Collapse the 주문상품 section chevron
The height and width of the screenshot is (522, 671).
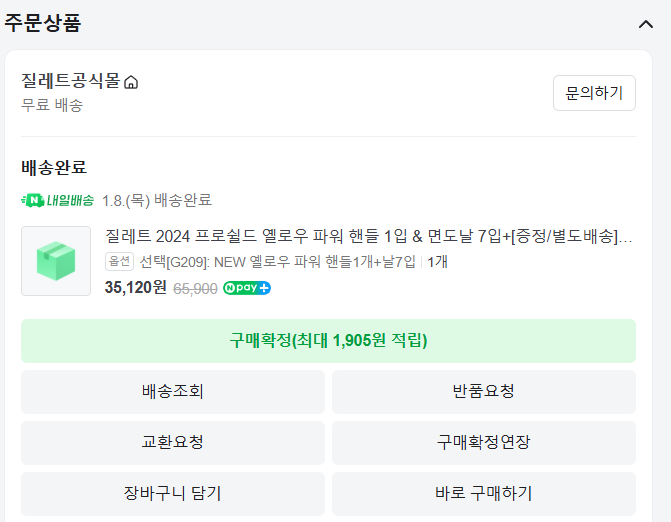pyautogui.click(x=645, y=24)
